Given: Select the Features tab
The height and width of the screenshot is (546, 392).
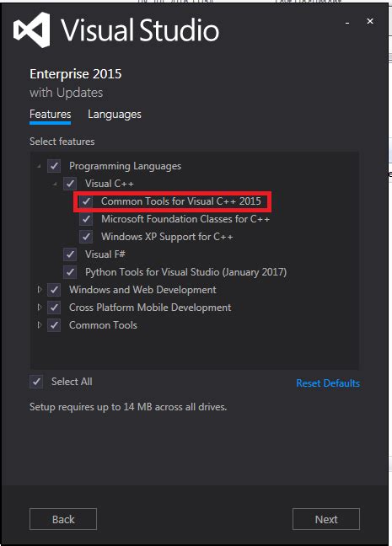Looking at the screenshot, I should point(51,115).
